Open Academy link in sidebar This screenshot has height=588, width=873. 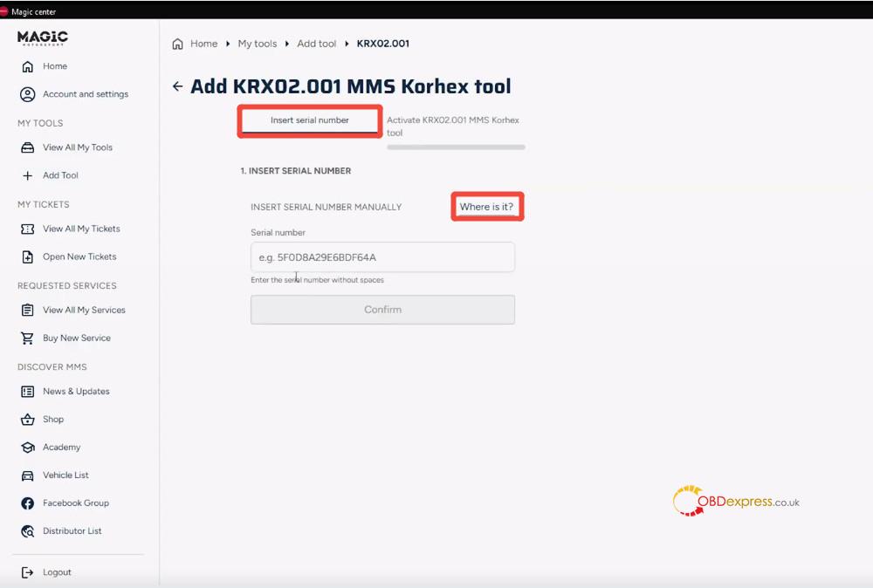pyautogui.click(x=62, y=447)
